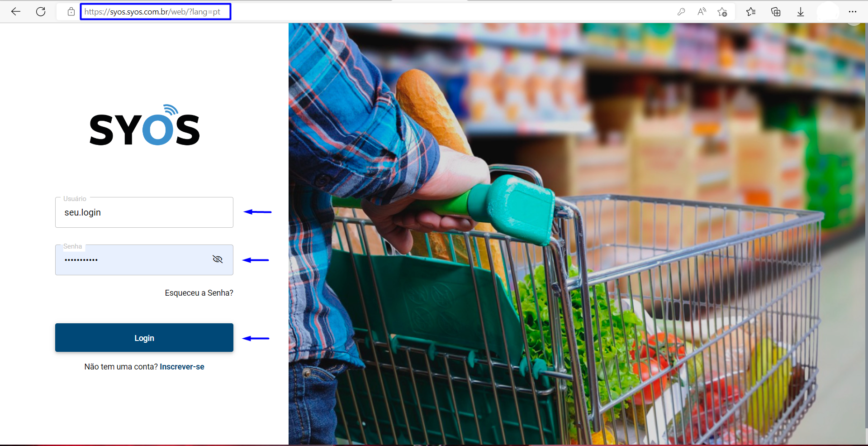Add this page to favorites with the star-plus icon
The width and height of the screenshot is (868, 446).
coord(722,12)
